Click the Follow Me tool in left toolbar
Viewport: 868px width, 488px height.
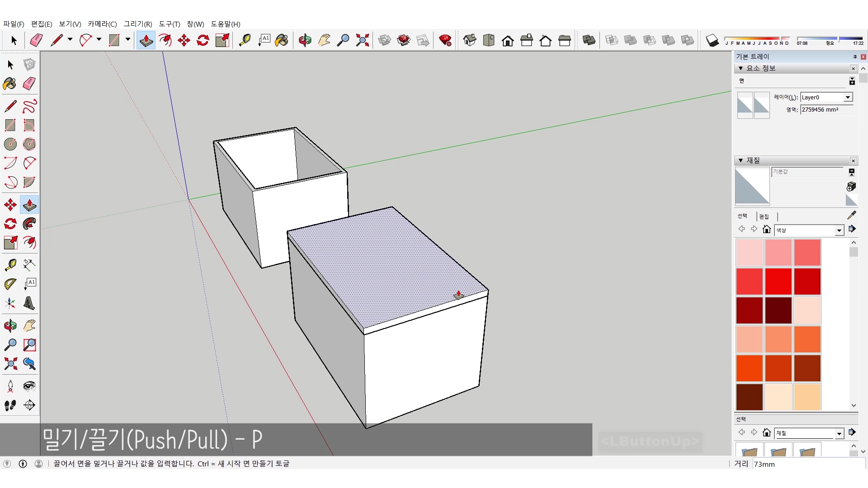(29, 224)
